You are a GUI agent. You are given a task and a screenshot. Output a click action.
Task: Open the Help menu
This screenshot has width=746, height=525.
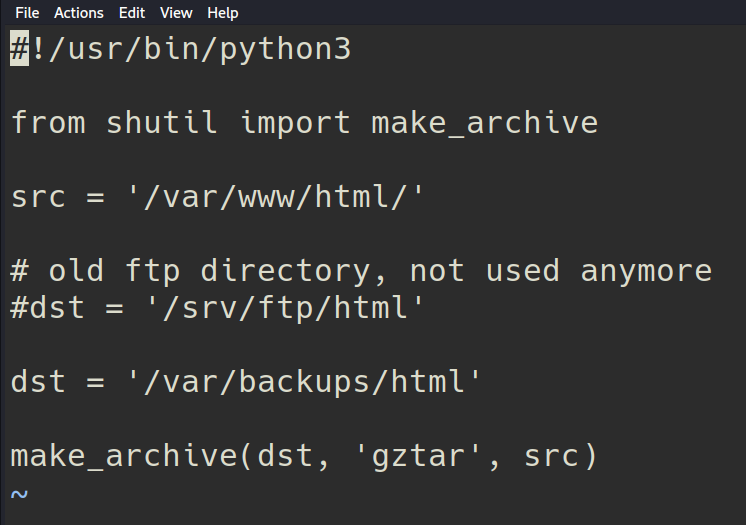223,13
